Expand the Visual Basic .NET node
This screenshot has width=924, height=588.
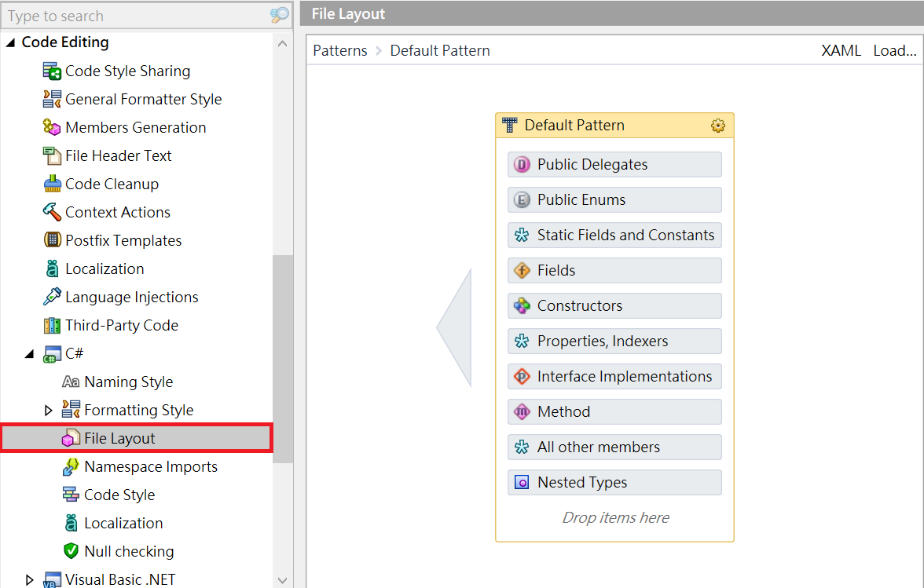(x=29, y=580)
